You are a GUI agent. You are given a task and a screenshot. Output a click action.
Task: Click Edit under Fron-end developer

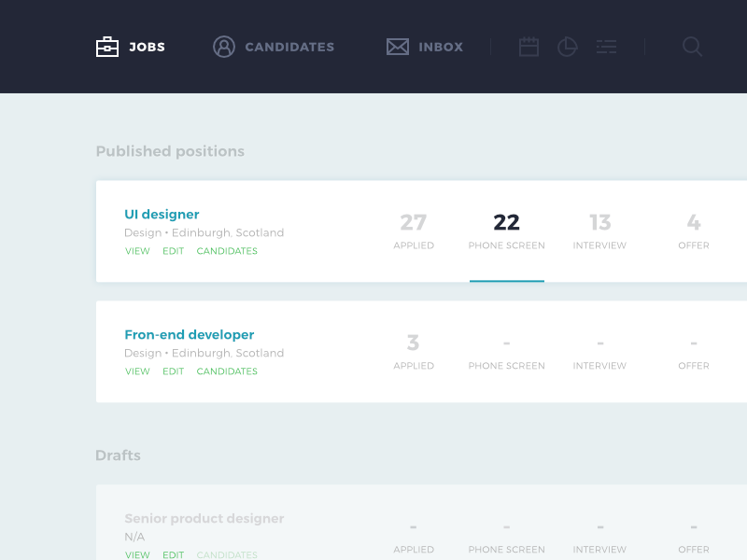point(173,371)
